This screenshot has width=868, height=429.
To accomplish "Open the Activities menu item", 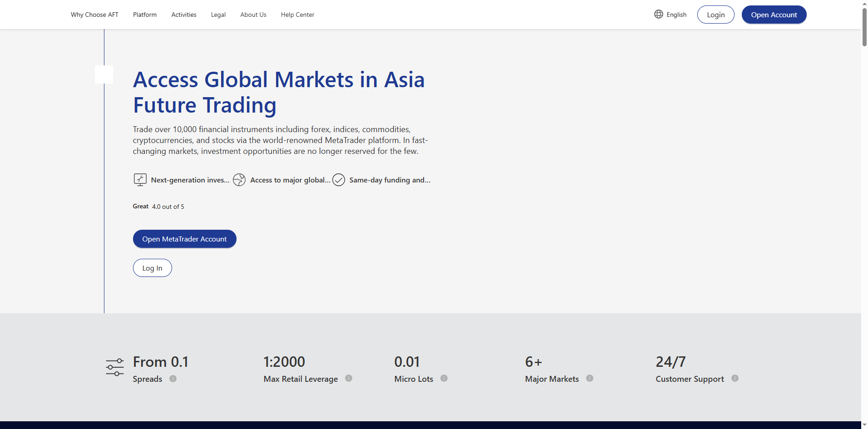I will (x=184, y=15).
